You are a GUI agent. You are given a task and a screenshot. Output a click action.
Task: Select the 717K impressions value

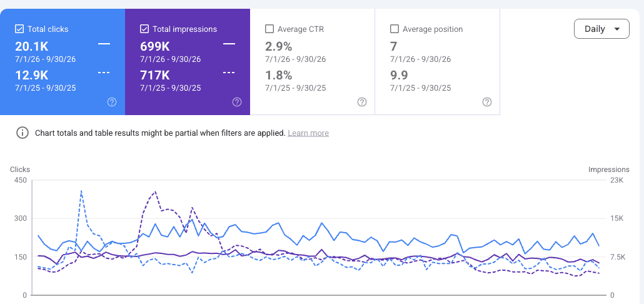pos(155,75)
